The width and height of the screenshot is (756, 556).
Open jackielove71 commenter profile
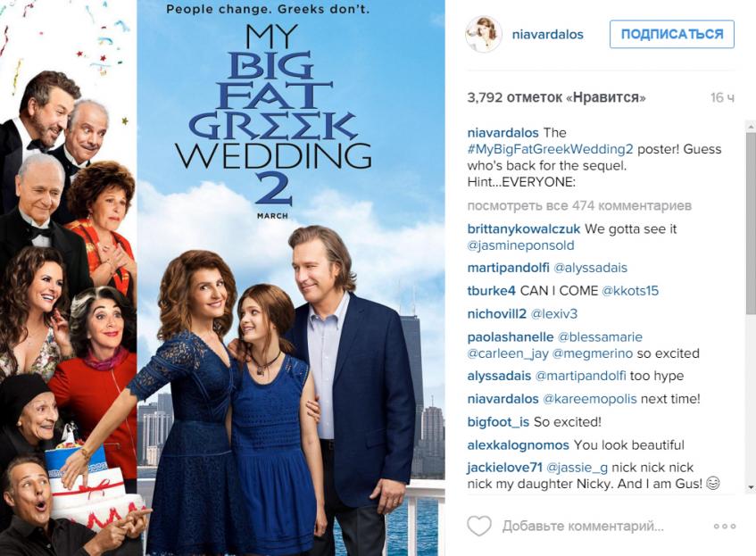pos(505,468)
